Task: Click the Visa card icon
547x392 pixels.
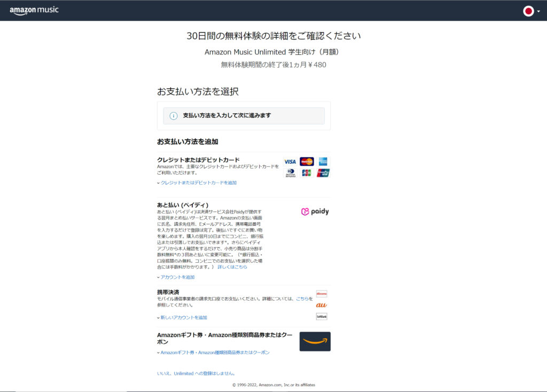Action: (x=290, y=162)
